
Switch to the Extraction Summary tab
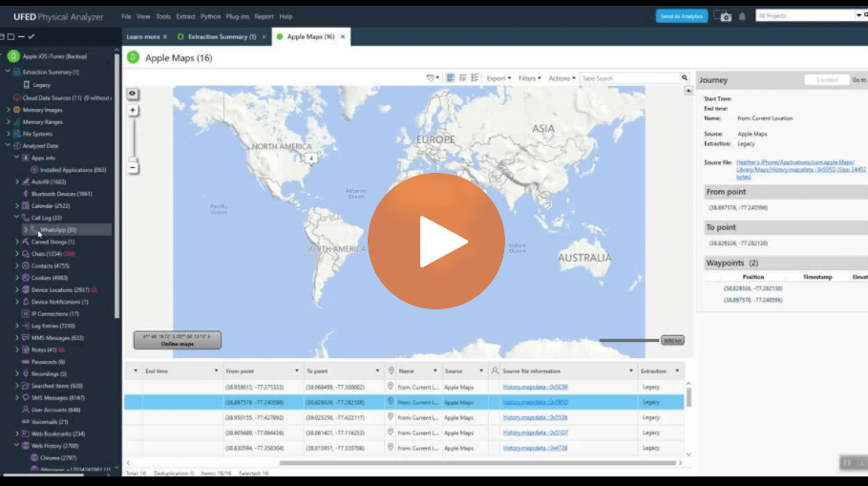point(222,36)
